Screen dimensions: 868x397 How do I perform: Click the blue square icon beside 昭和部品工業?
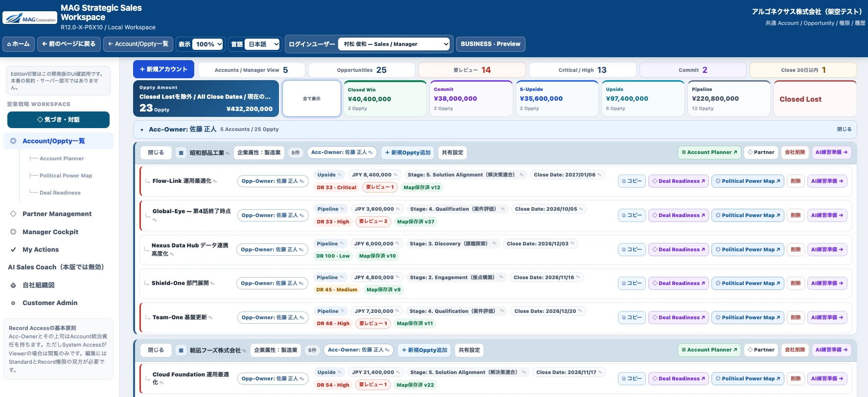pyautogui.click(x=181, y=153)
